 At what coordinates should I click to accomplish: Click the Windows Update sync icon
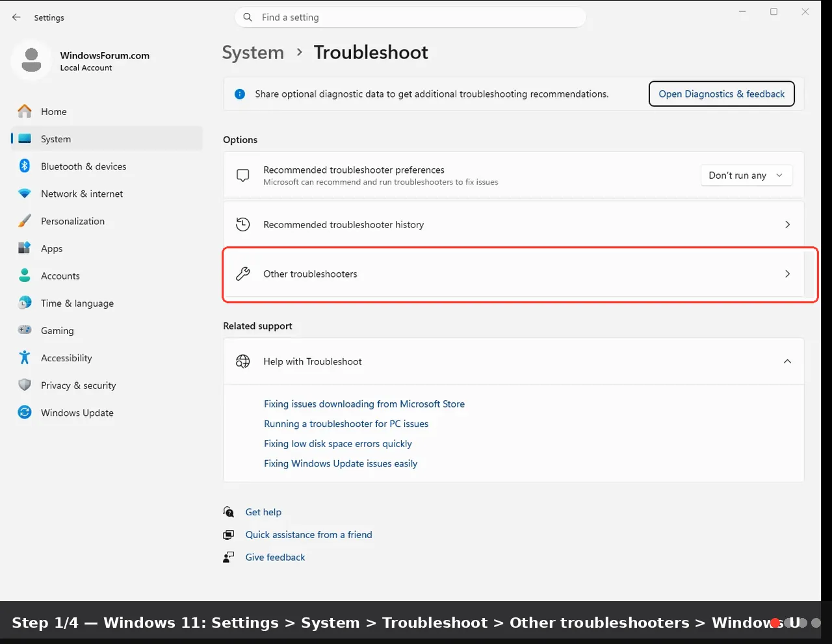25,412
